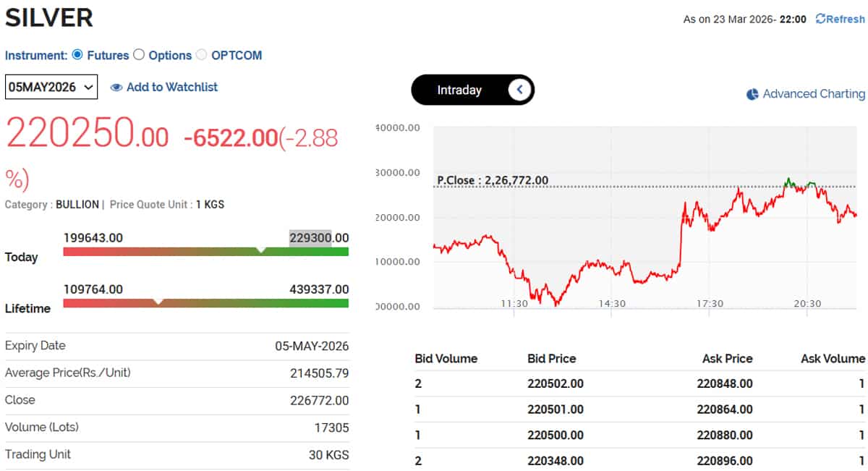Click the intraday price chart area
This screenshot has height=471, width=868.
coord(644,217)
